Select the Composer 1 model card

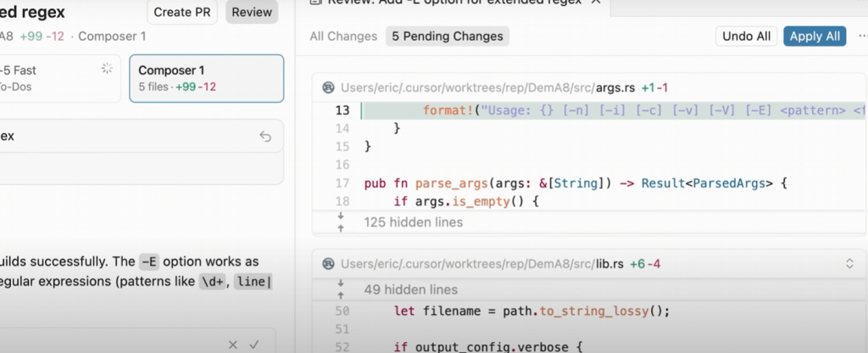tap(206, 78)
